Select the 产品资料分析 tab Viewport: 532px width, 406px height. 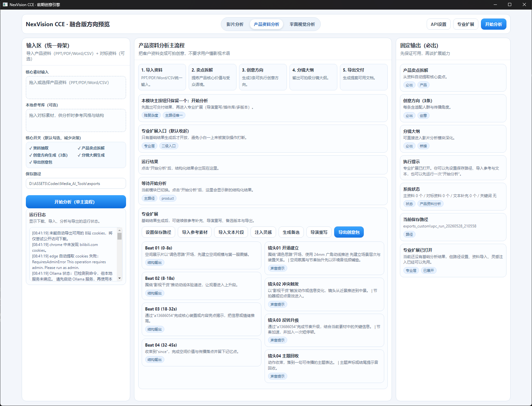tap(266, 24)
